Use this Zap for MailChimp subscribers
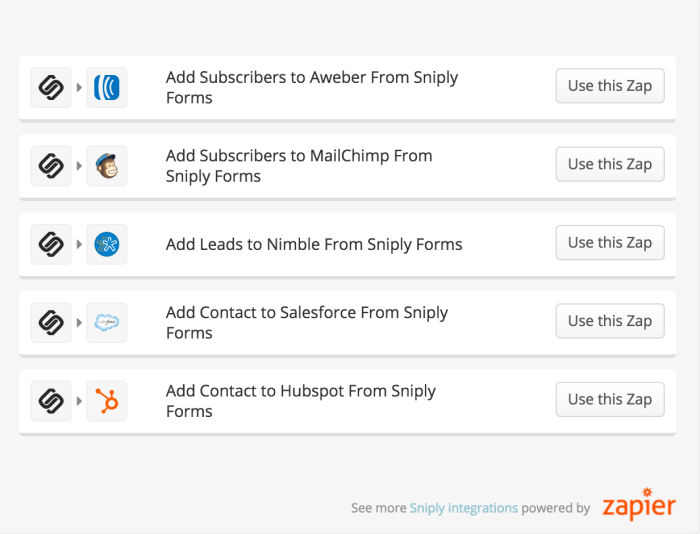The image size is (700, 534). click(x=609, y=164)
